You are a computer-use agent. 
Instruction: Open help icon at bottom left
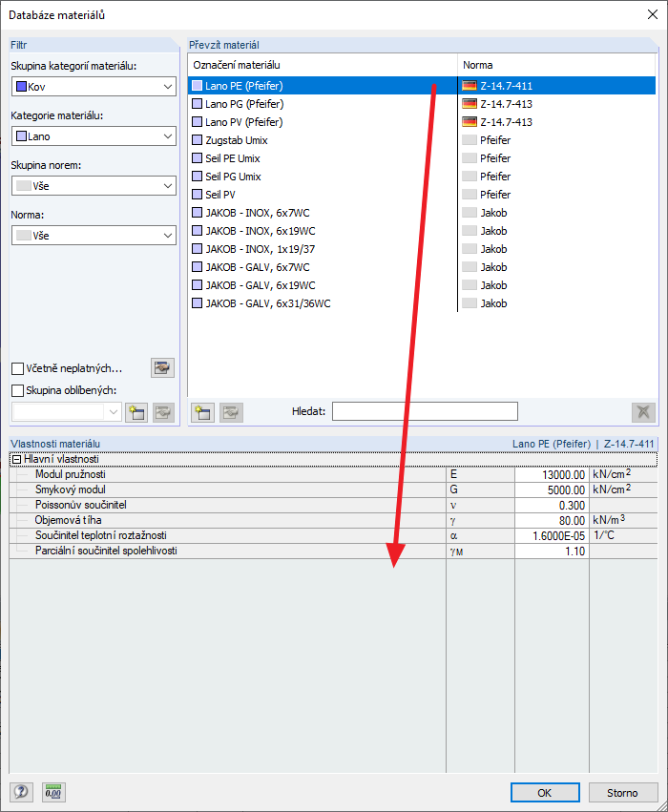click(21, 792)
